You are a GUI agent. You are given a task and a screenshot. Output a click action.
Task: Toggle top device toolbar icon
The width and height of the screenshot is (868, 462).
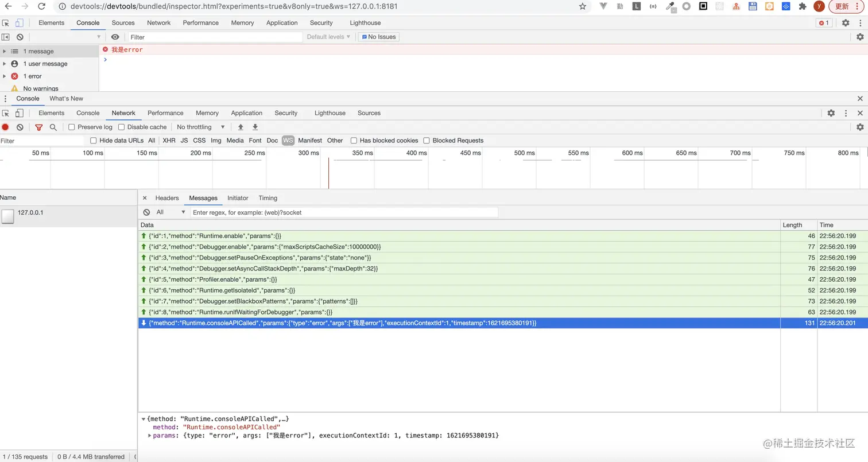(20, 23)
